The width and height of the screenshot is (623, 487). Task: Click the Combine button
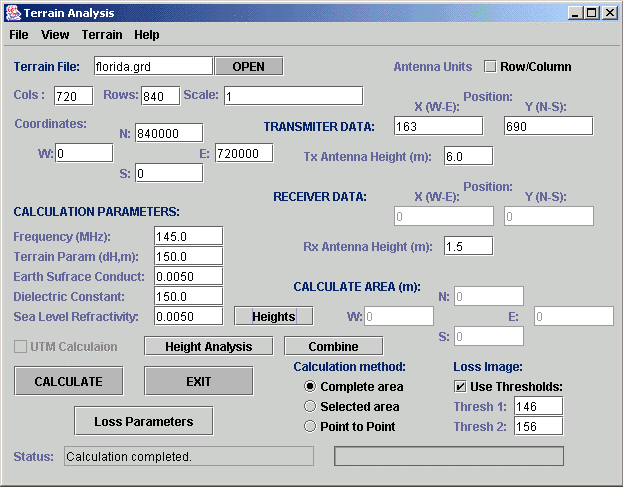coord(333,346)
